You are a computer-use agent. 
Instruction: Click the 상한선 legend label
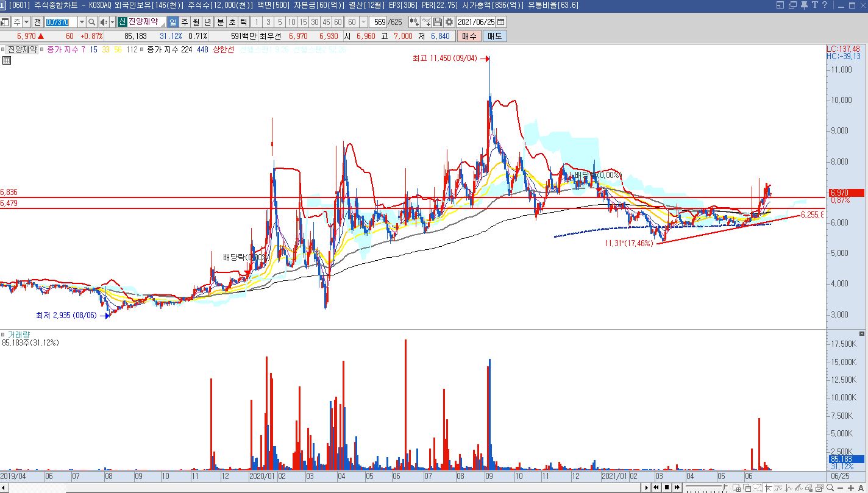(223, 49)
